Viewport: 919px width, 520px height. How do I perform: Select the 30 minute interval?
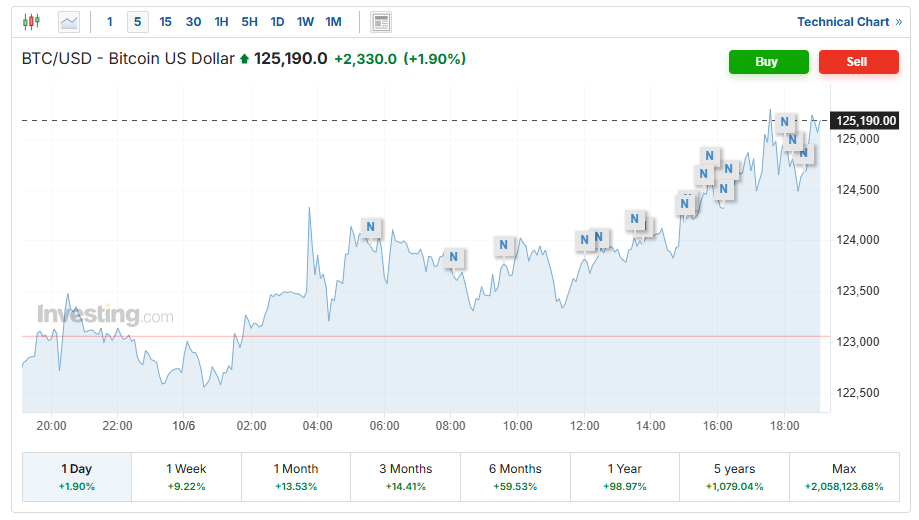point(193,22)
